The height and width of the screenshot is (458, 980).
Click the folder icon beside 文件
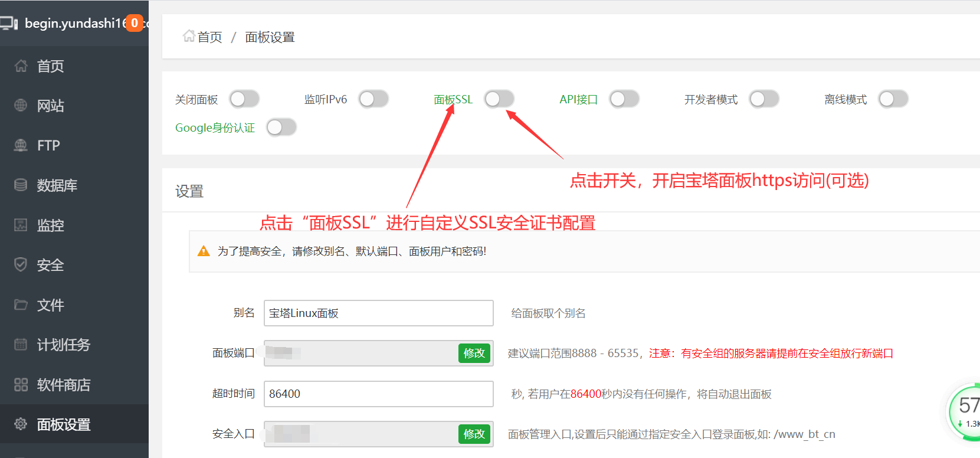point(21,305)
